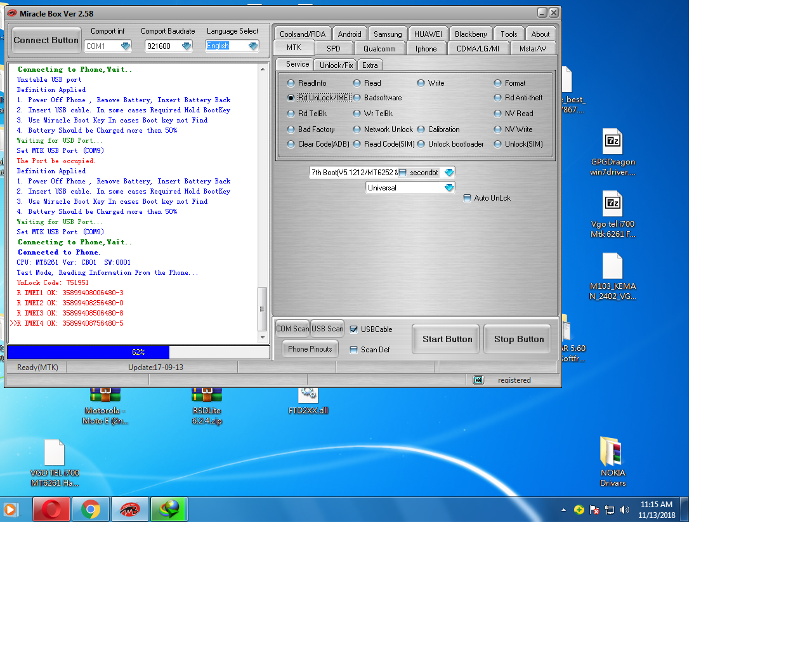Toggle the USBCable checkbox

[x=354, y=329]
